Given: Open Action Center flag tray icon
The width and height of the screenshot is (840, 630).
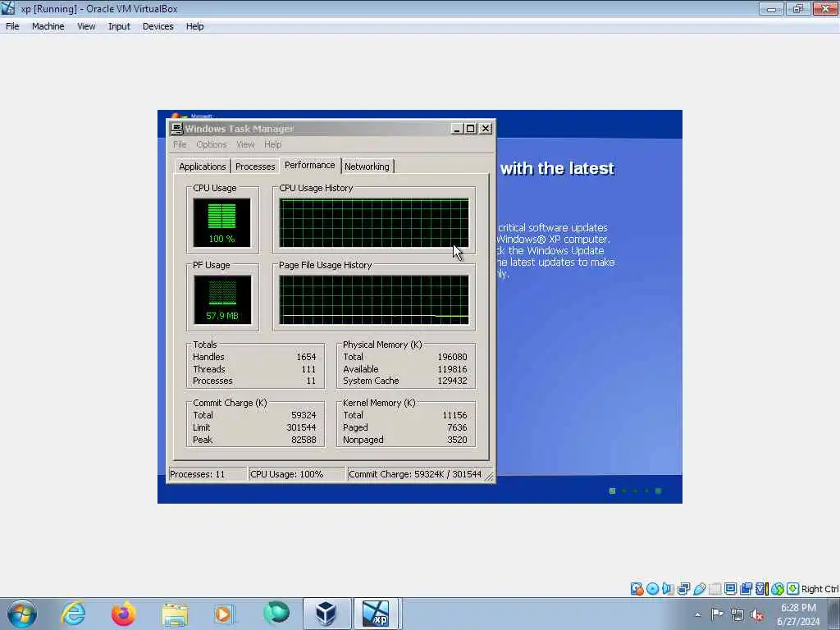Looking at the screenshot, I should [x=717, y=614].
